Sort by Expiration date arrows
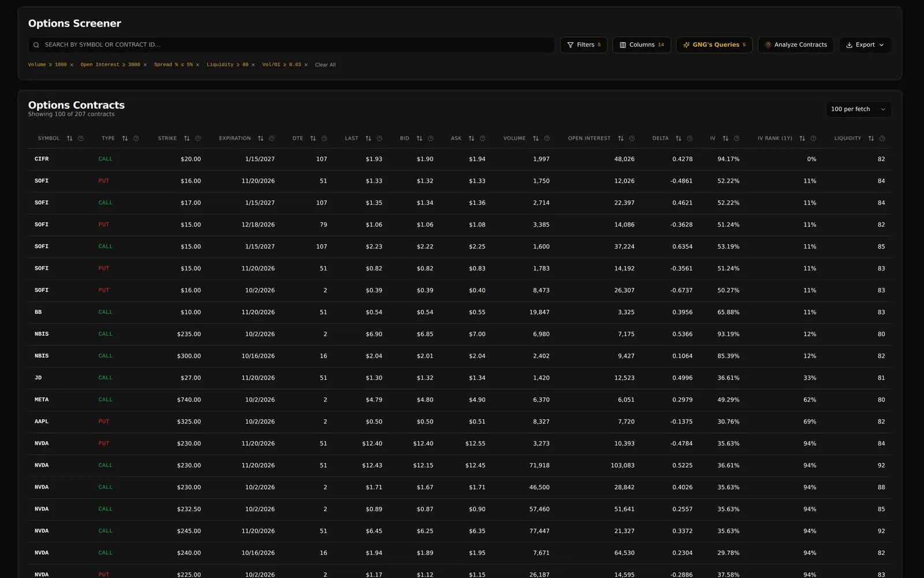The height and width of the screenshot is (578, 924). coord(260,139)
